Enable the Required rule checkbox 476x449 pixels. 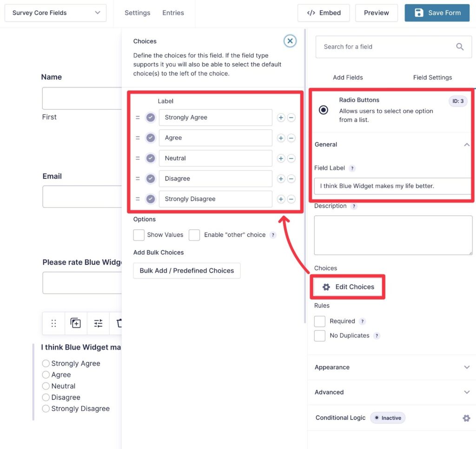tap(320, 321)
